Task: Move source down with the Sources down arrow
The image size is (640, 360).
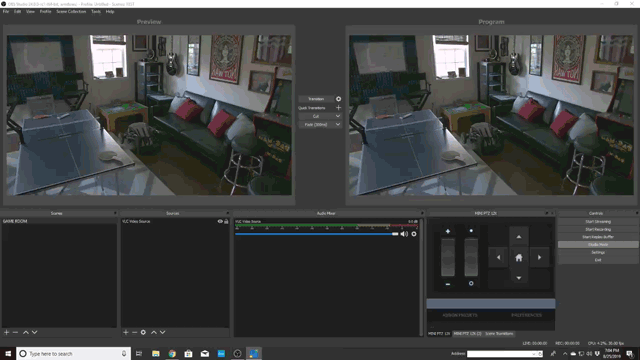Action: [x=162, y=332]
